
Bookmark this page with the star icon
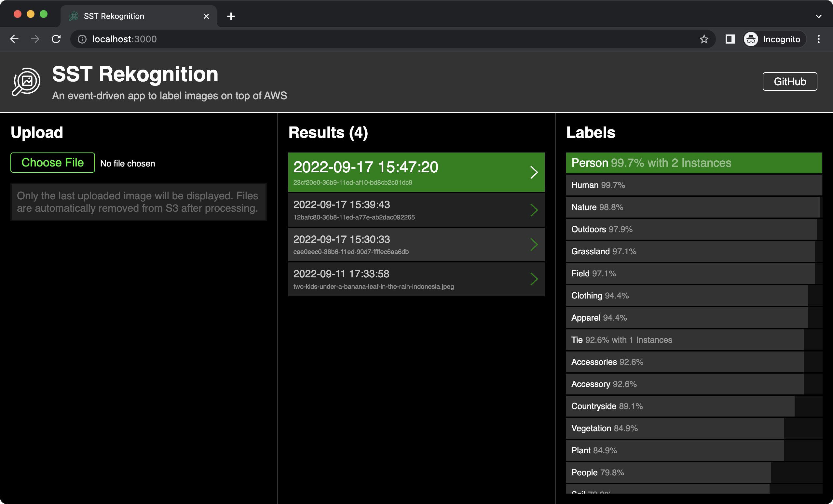tap(704, 39)
